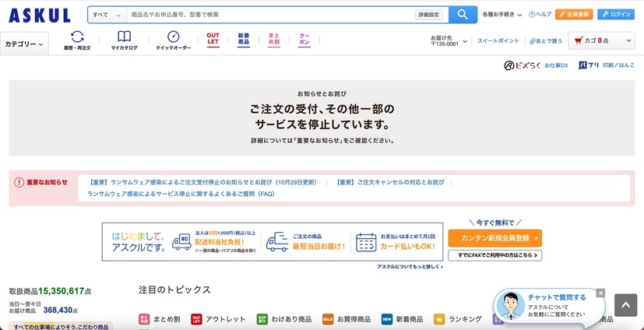The height and width of the screenshot is (330, 644).
Task: Expand the カゴ 0点 cart dropdown arrow
Action: click(x=628, y=40)
